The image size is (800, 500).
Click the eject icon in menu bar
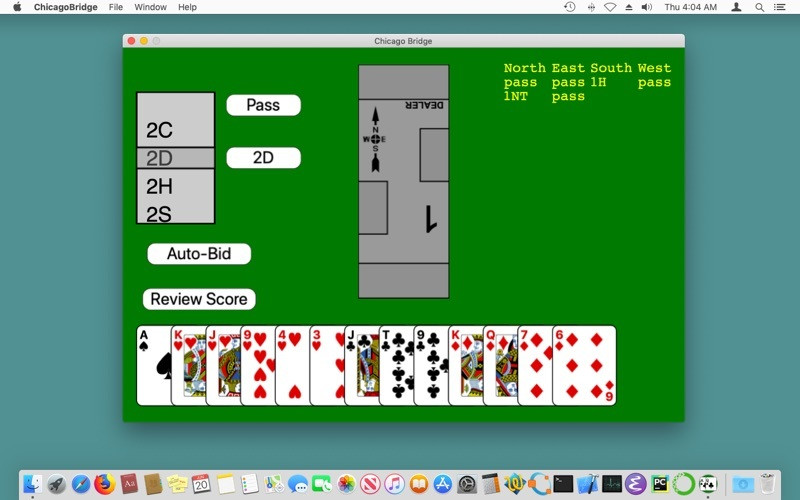[629, 7]
